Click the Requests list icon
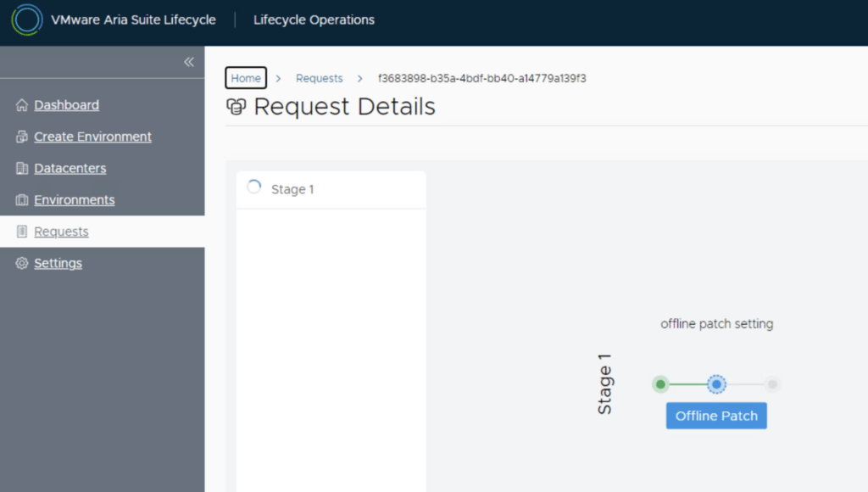Viewport: 868px width, 492px height. [x=22, y=232]
